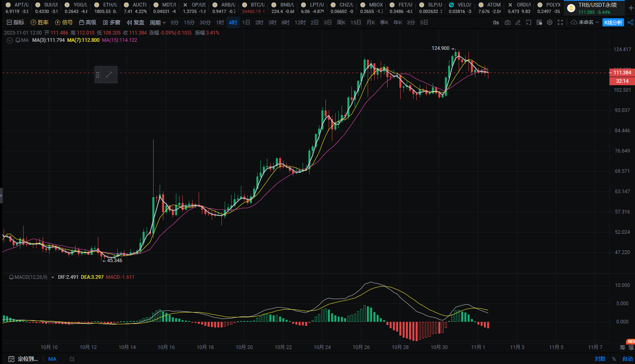Add a new symbol tab with plus
635x364 pixels.
[x=631, y=8]
